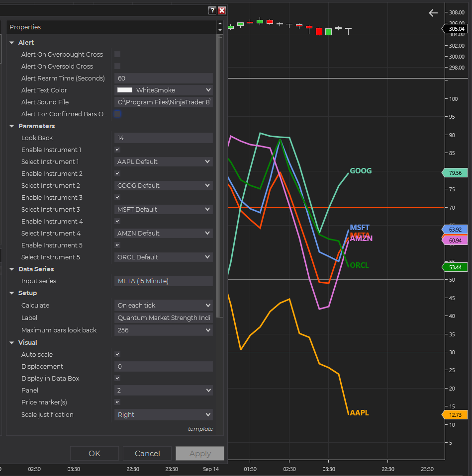472x476 pixels.
Task: Open Select Instrument 1 dropdown showing AAPL
Action: 164,162
